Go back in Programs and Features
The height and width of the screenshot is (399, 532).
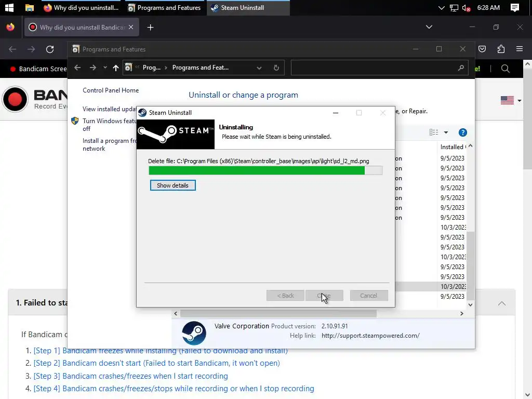pos(77,68)
